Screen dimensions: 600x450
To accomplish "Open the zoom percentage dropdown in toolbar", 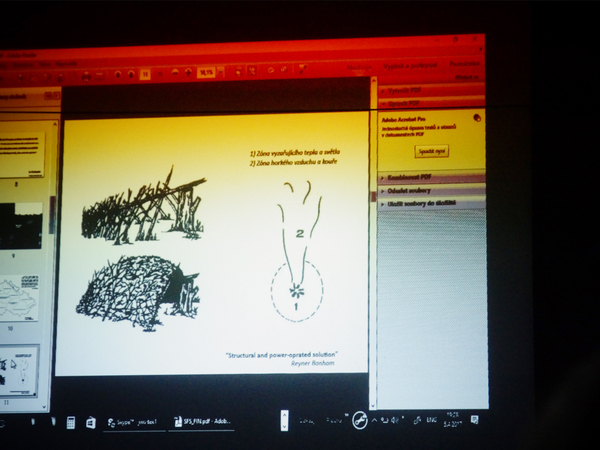I will [x=207, y=72].
